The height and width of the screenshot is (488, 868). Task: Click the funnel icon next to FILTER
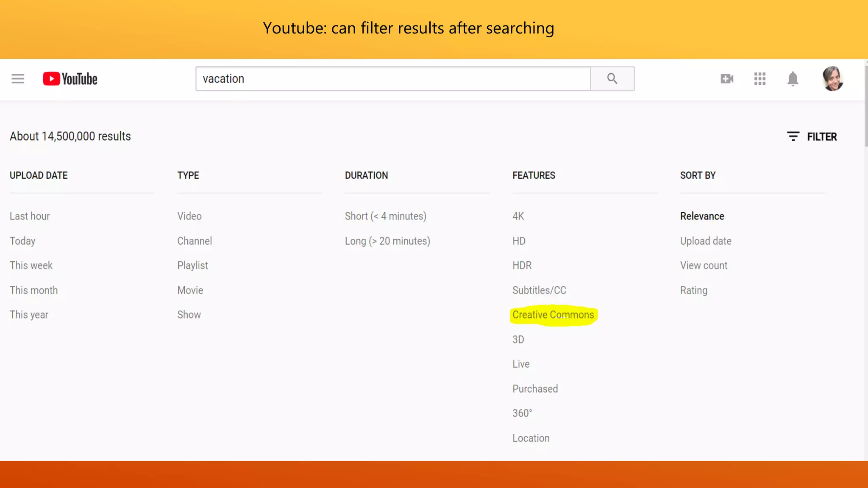pyautogui.click(x=793, y=136)
